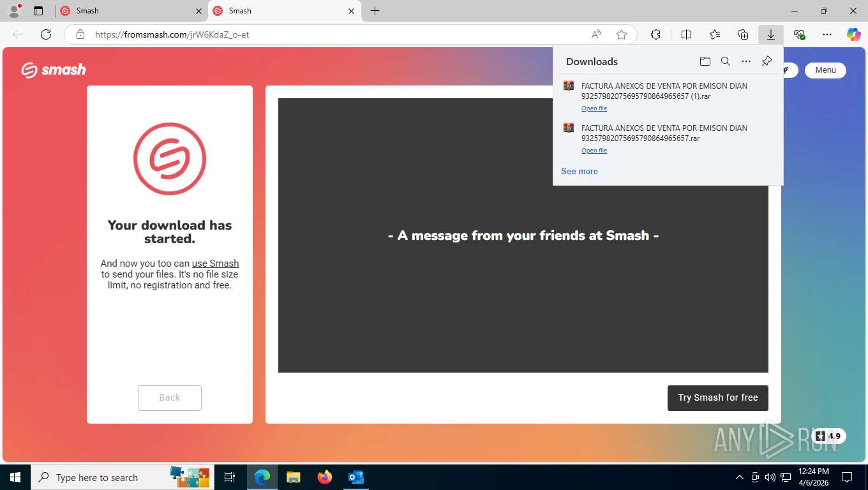This screenshot has height=490, width=868.
Task: Click the Smash logo in header
Action: coord(54,70)
